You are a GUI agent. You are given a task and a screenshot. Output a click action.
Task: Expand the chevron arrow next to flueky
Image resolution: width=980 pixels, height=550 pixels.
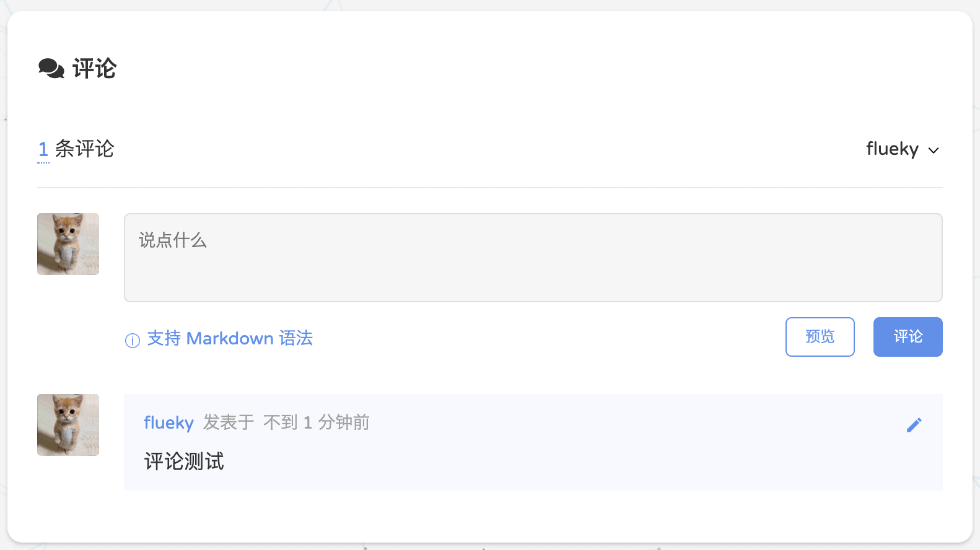point(934,151)
